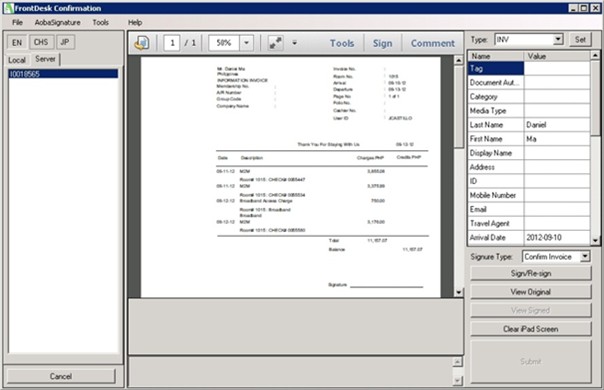
Task: Select the Media Type property row
Action: 529,111
